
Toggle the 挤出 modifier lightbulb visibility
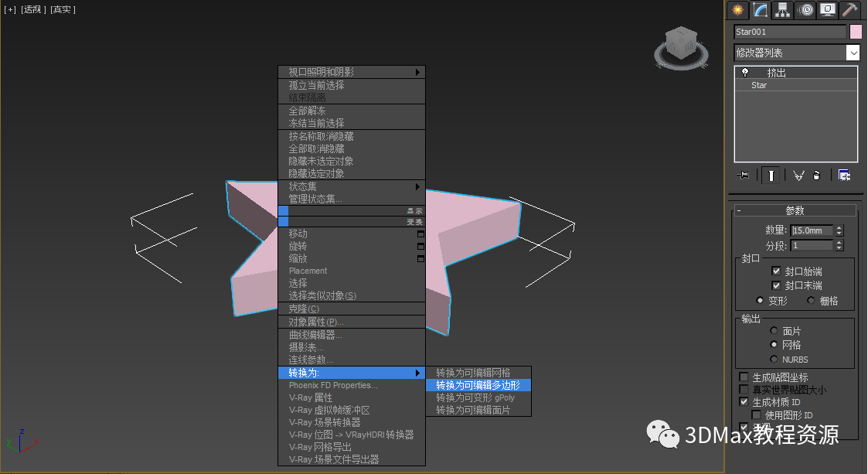(744, 73)
